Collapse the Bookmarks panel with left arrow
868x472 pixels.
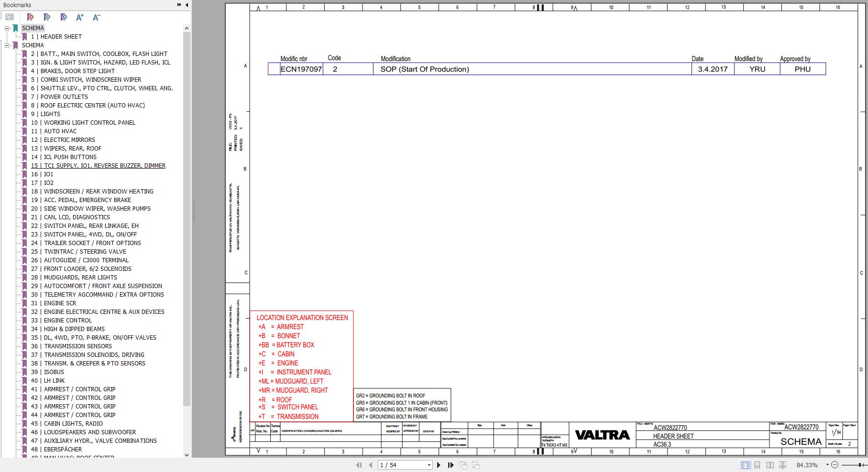(187, 5)
